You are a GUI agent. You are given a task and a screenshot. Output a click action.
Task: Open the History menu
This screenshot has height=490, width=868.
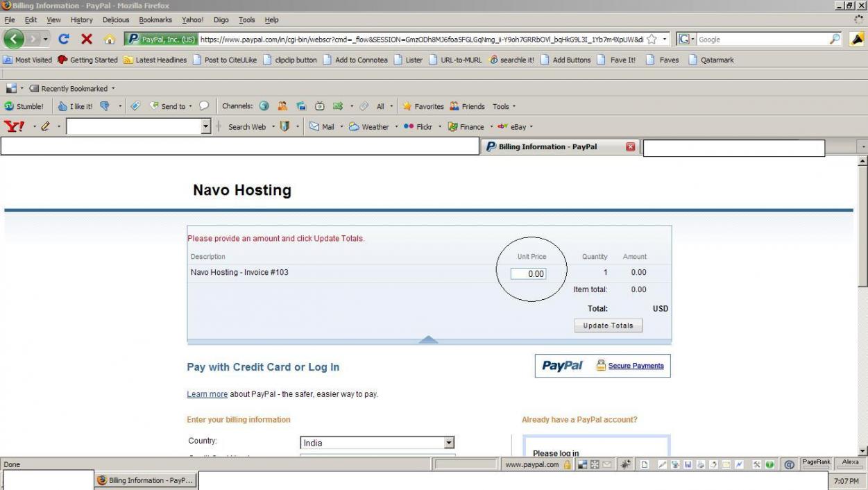coord(81,20)
